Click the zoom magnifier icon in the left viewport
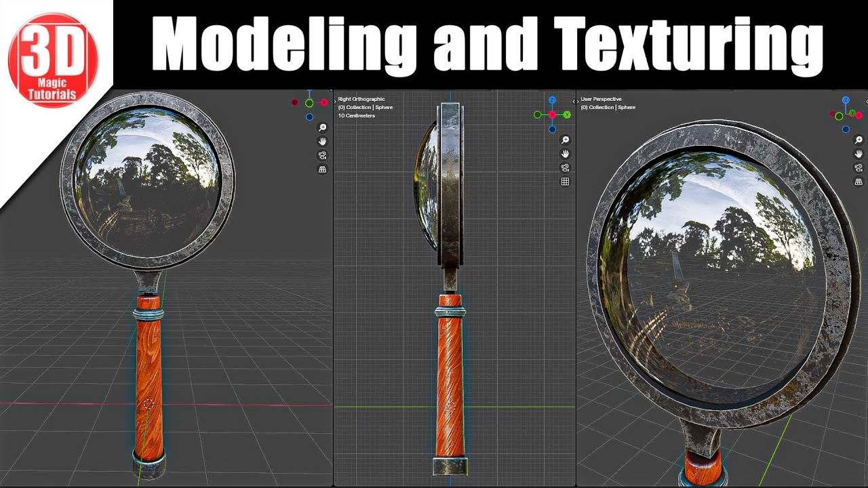Image resolution: width=868 pixels, height=488 pixels. coord(323,127)
